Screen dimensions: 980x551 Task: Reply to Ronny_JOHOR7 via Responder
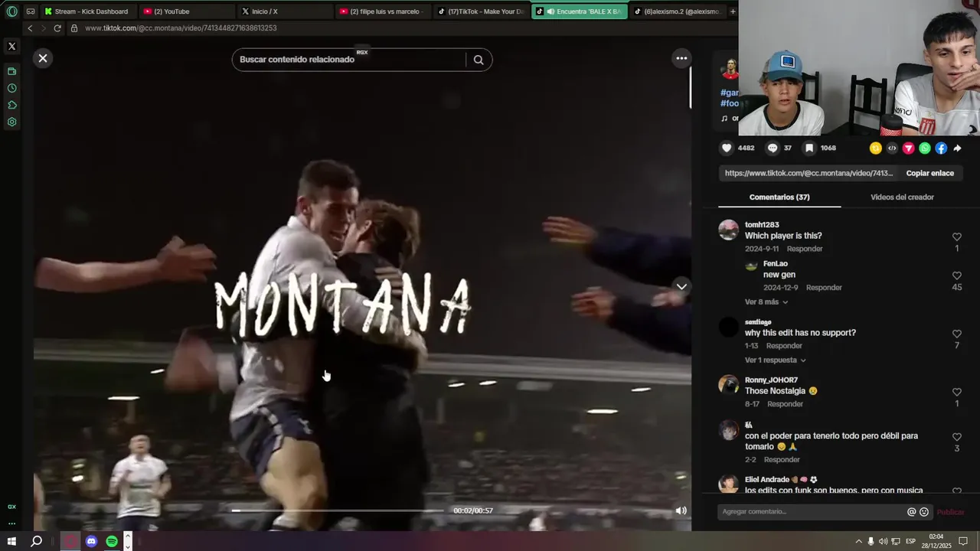[785, 404]
